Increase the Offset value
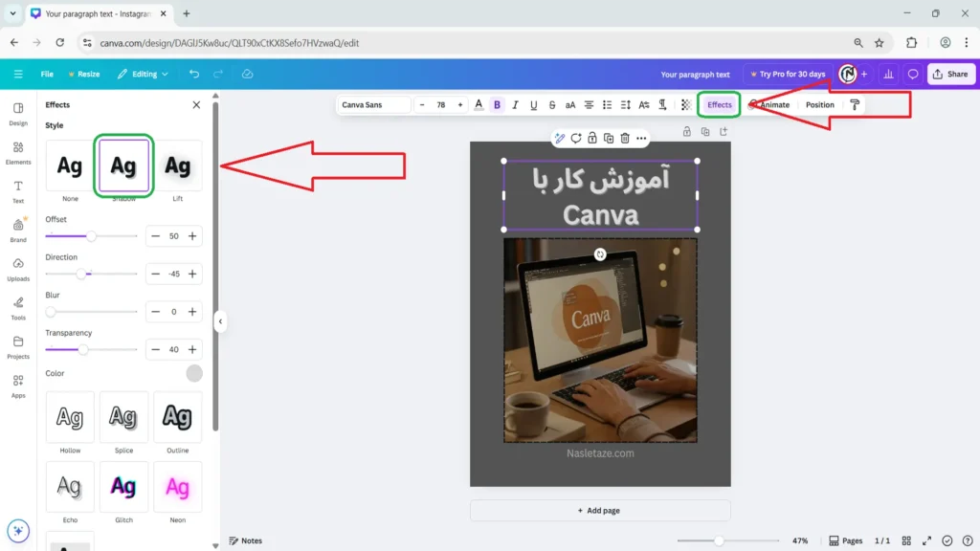Screen dimensions: 980x551 click(192, 236)
